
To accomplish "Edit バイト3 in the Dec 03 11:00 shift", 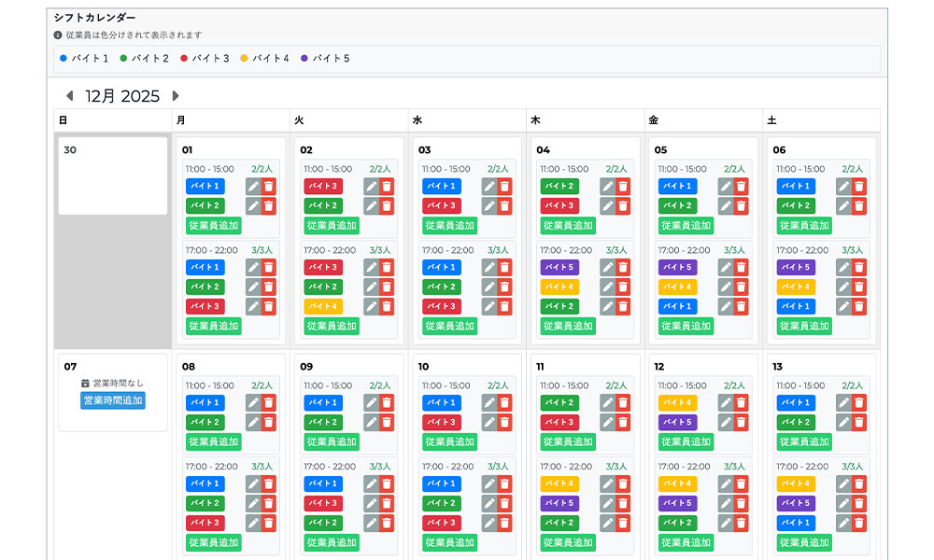I will [x=489, y=206].
